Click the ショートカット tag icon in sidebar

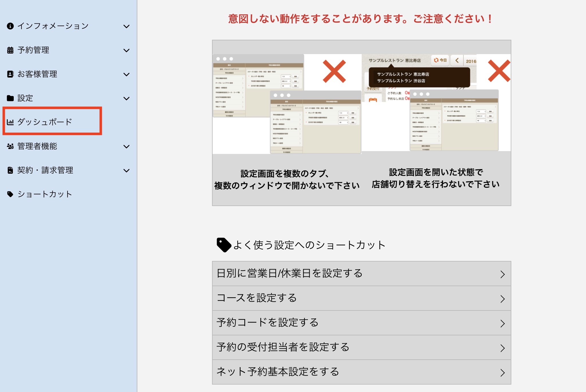[10, 194]
